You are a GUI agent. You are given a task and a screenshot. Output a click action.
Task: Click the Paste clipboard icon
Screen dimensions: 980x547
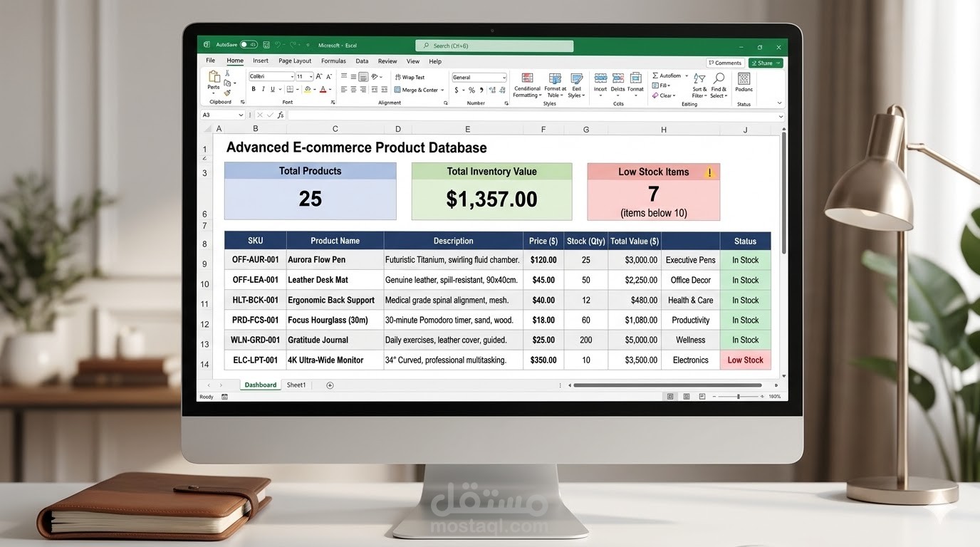214,76
